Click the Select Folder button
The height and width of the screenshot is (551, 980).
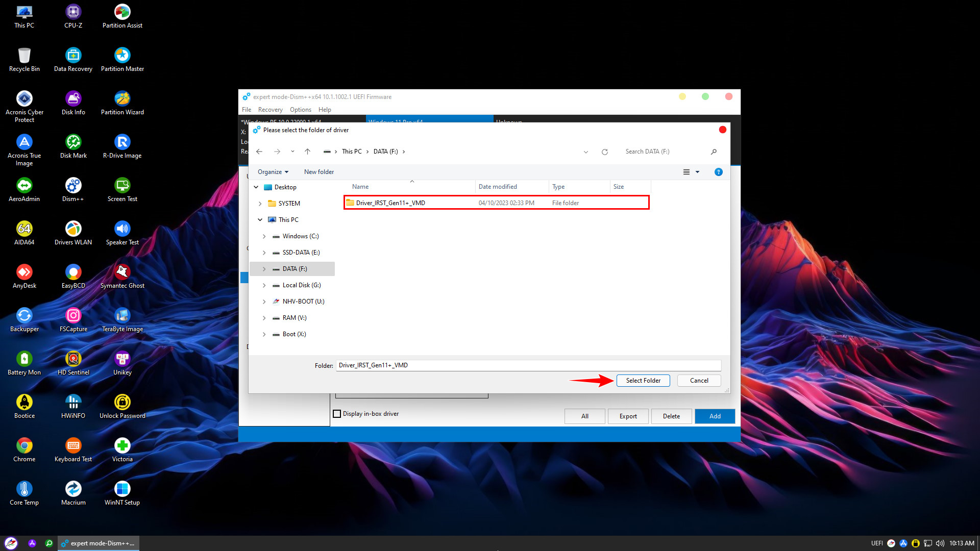coord(643,381)
